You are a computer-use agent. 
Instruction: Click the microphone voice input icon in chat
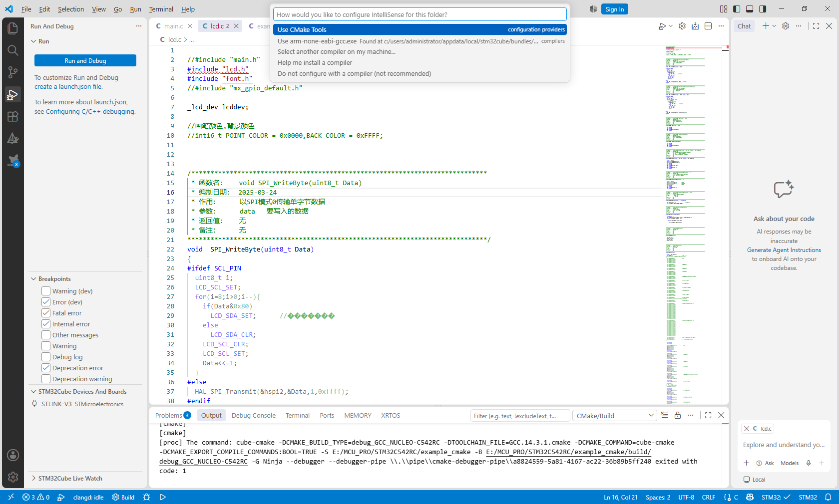click(809, 463)
